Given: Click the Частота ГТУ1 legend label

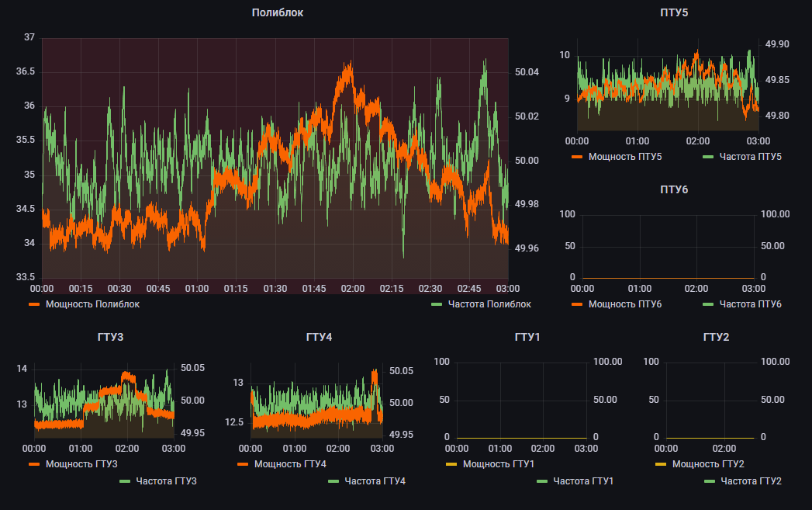Looking at the screenshot, I should 583,481.
